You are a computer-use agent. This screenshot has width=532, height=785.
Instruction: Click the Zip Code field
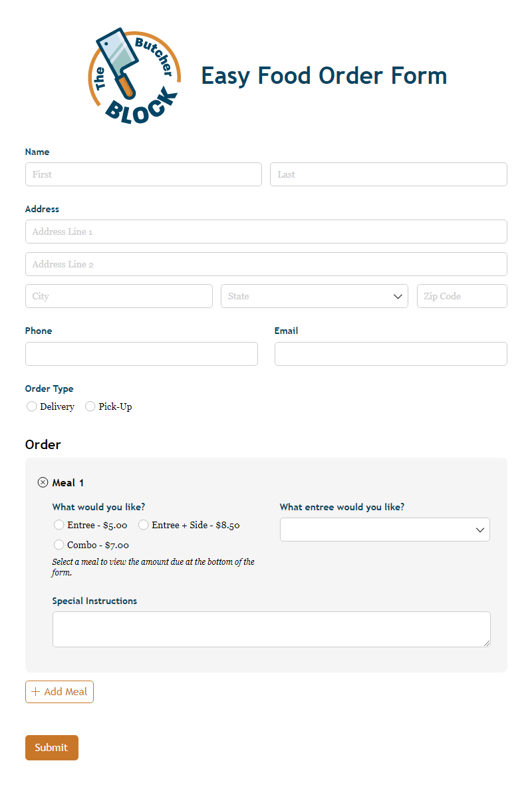462,296
